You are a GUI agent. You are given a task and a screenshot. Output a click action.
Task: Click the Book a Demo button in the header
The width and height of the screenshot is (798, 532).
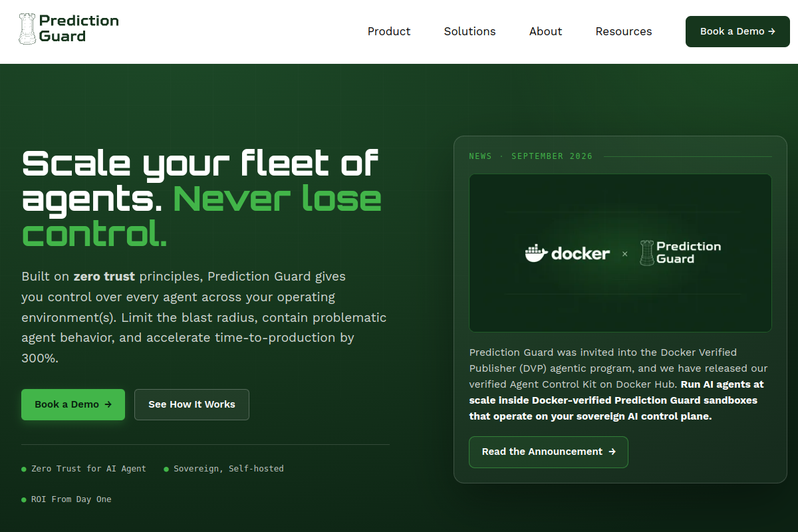click(x=737, y=31)
